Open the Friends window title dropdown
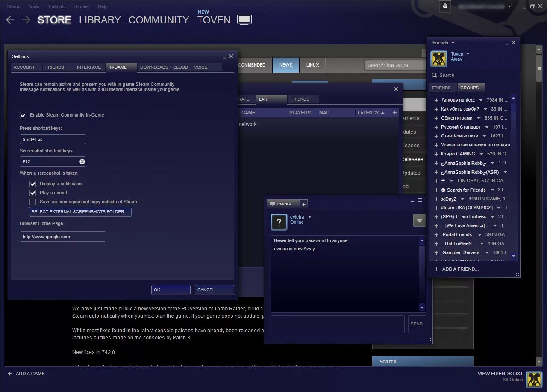 [453, 43]
